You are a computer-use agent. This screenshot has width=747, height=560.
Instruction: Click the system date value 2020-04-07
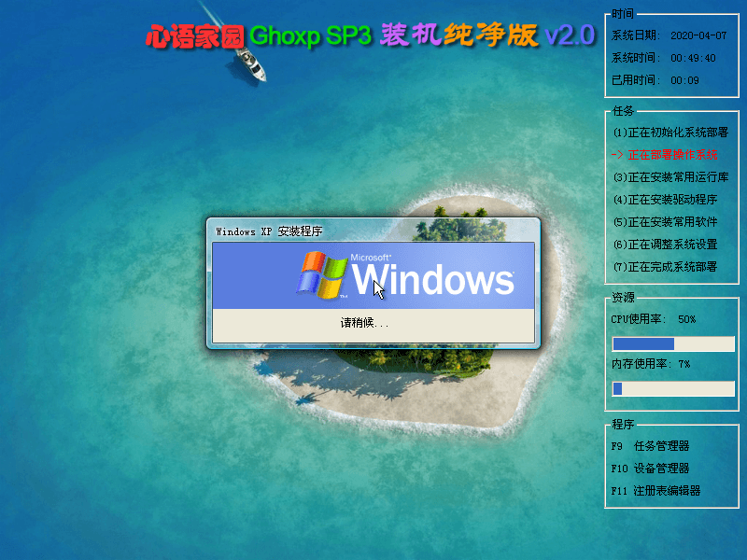[x=698, y=35]
